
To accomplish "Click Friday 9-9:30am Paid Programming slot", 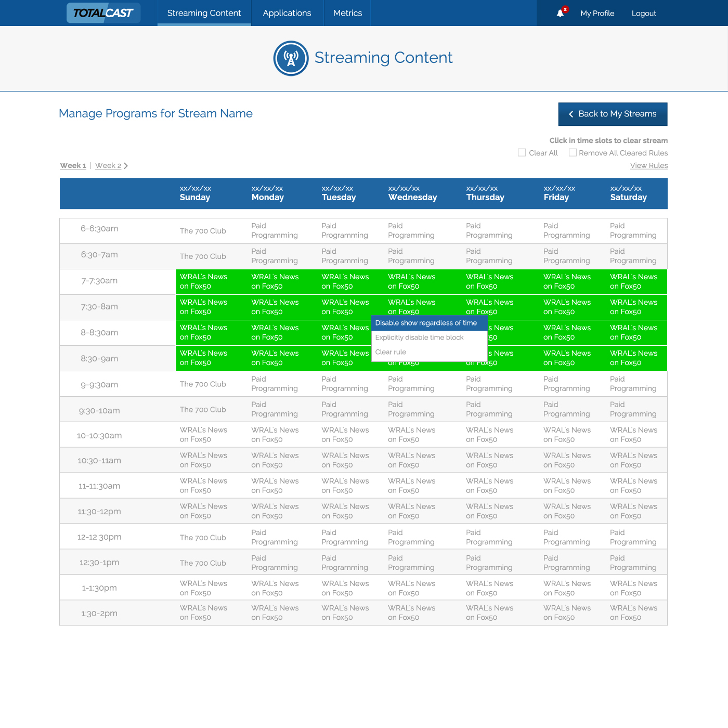I will (567, 384).
